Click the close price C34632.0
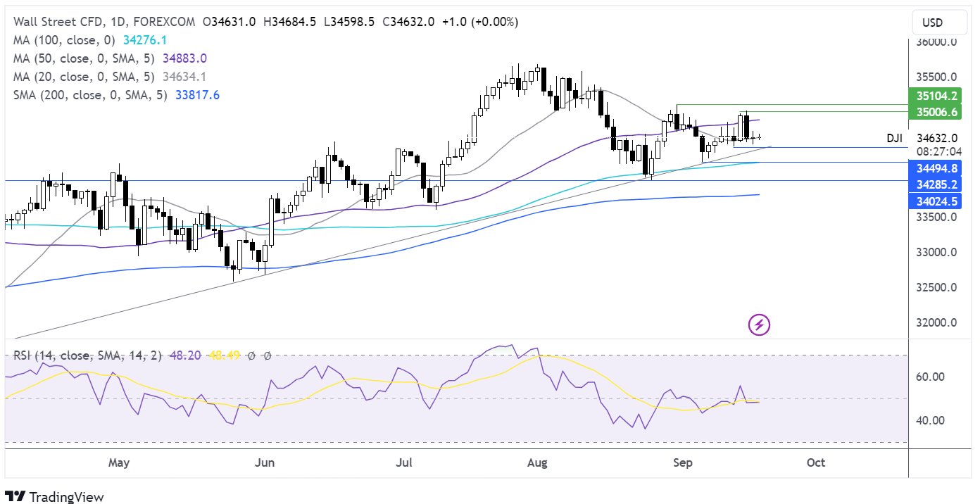The image size is (980, 504). click(x=409, y=22)
